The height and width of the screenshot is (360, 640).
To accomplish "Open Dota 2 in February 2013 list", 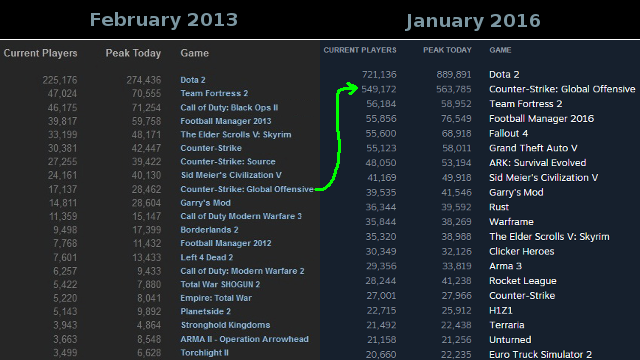I will (193, 80).
